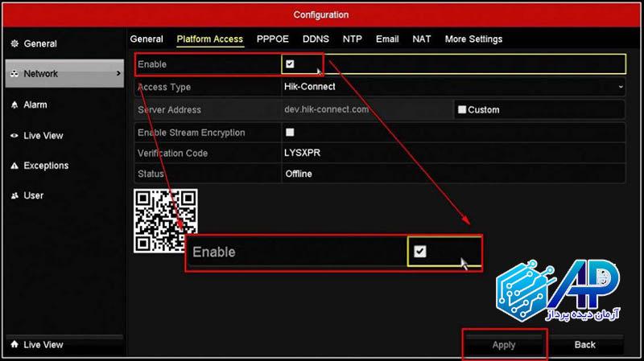
Task: Open the NTP tab
Action: coord(353,39)
